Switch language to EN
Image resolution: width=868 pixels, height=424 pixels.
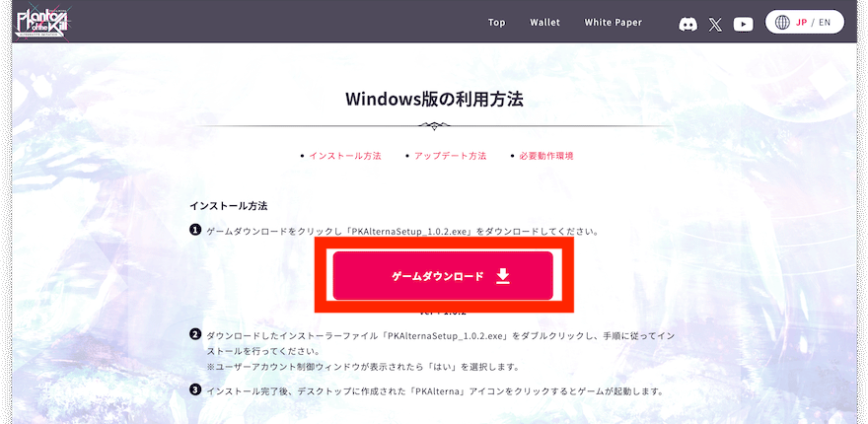(x=825, y=23)
